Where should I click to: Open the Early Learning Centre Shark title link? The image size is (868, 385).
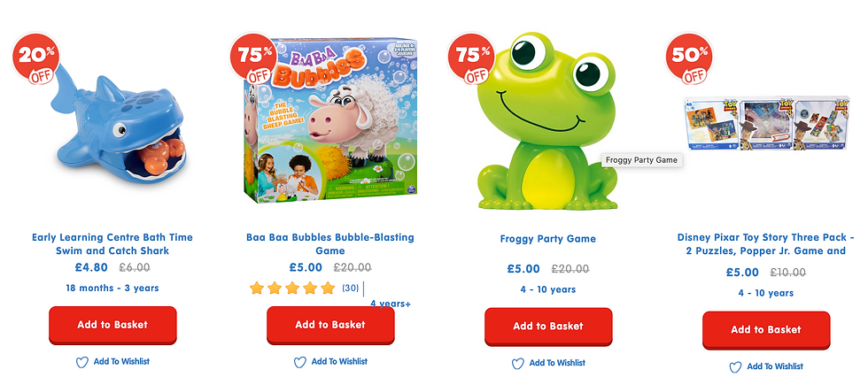click(112, 244)
